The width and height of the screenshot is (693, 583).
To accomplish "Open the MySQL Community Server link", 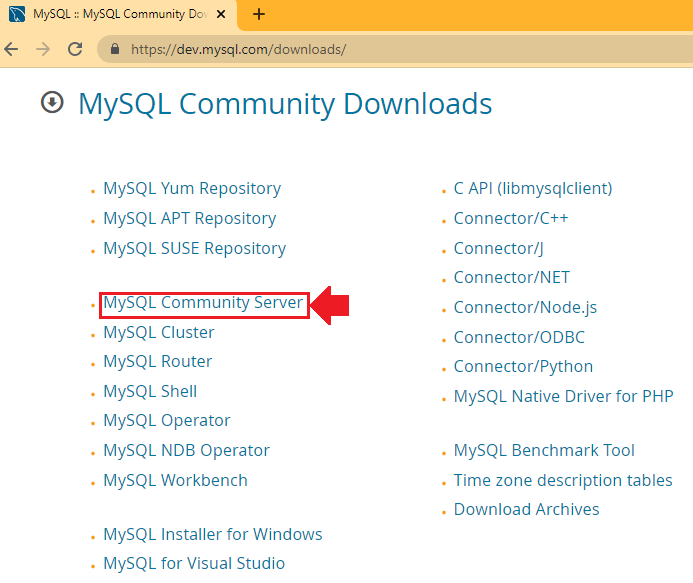I will point(203,302).
